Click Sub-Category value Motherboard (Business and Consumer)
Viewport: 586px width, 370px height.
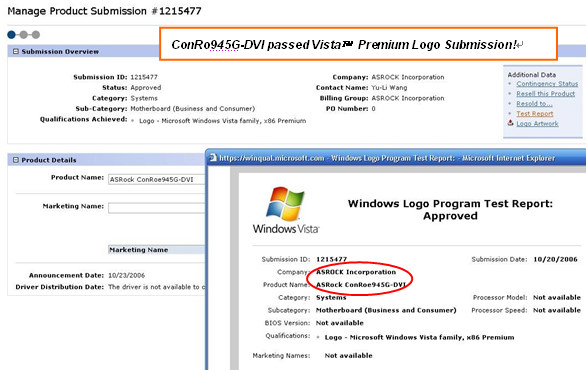click(x=192, y=108)
